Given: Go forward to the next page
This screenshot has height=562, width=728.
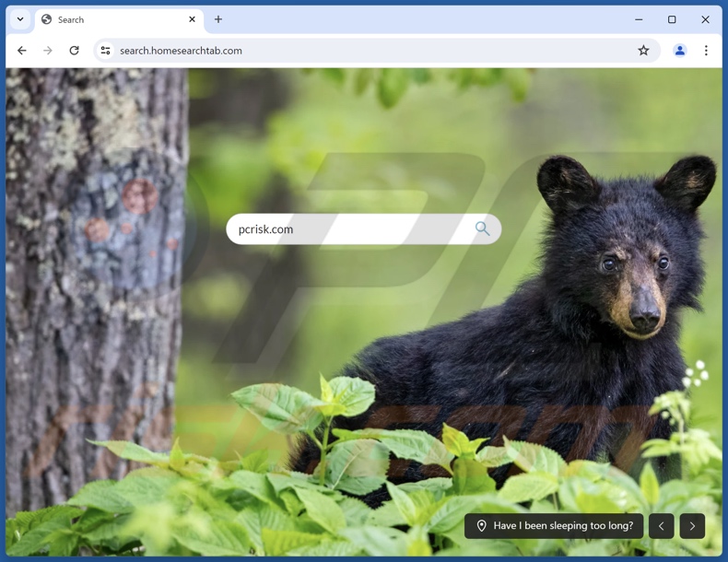Looking at the screenshot, I should coord(48,51).
